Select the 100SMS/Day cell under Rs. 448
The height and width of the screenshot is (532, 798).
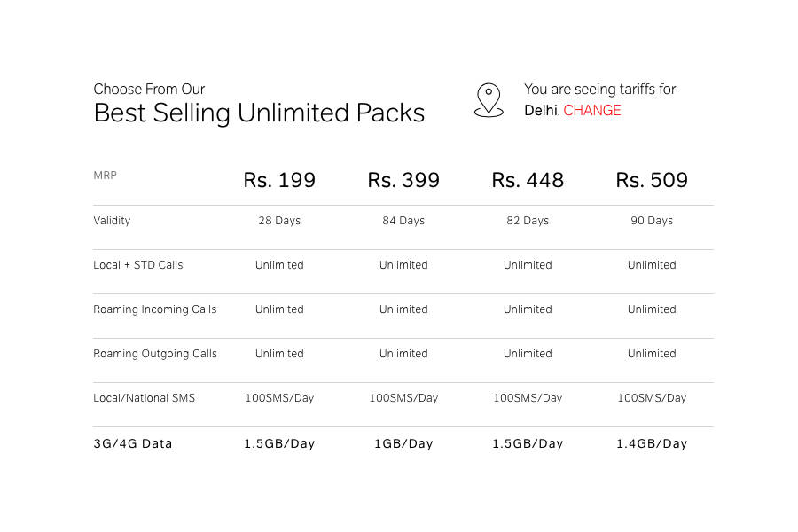pyautogui.click(x=528, y=398)
